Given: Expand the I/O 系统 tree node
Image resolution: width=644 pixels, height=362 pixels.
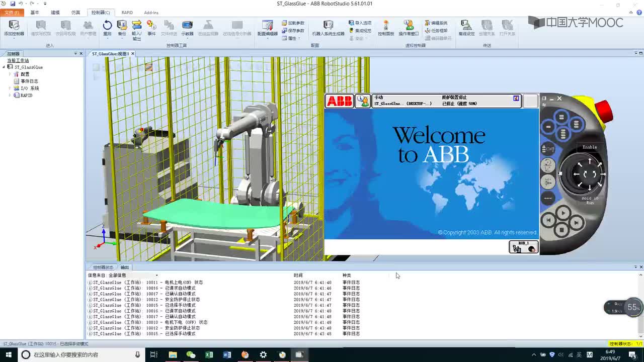Looking at the screenshot, I should coord(10,88).
